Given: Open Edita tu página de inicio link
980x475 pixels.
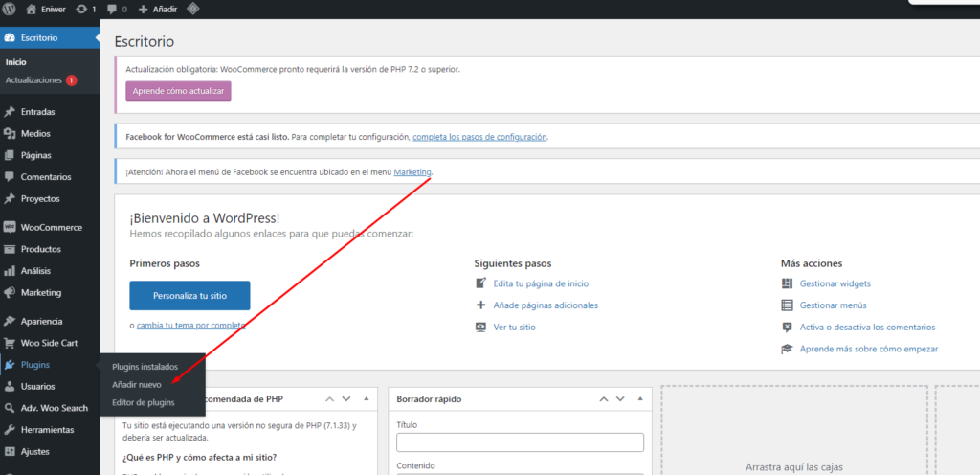Looking at the screenshot, I should [541, 283].
